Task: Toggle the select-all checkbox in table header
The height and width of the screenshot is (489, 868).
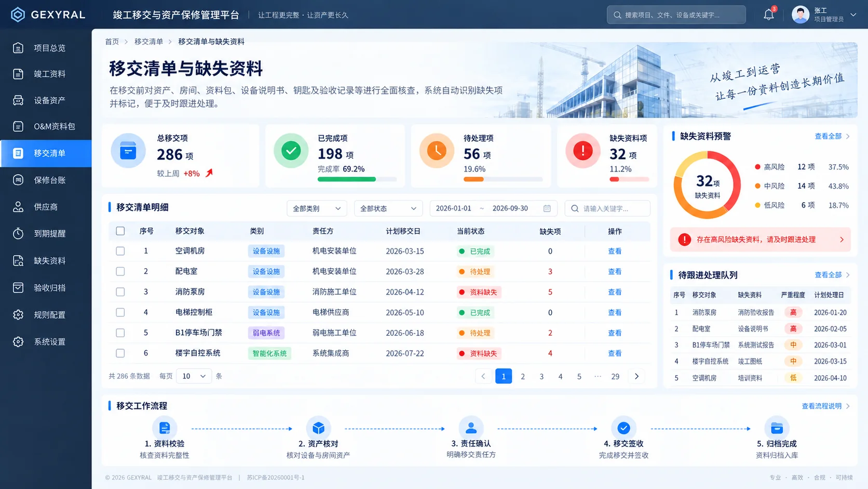Action: coord(120,231)
